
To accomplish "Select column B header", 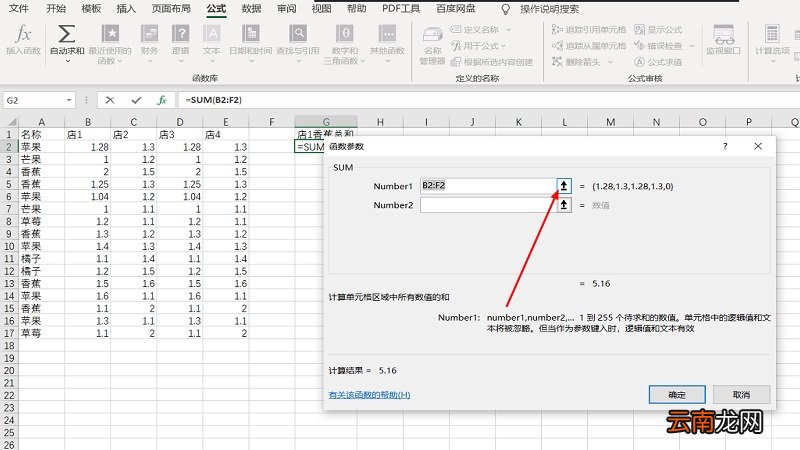I will [88, 122].
